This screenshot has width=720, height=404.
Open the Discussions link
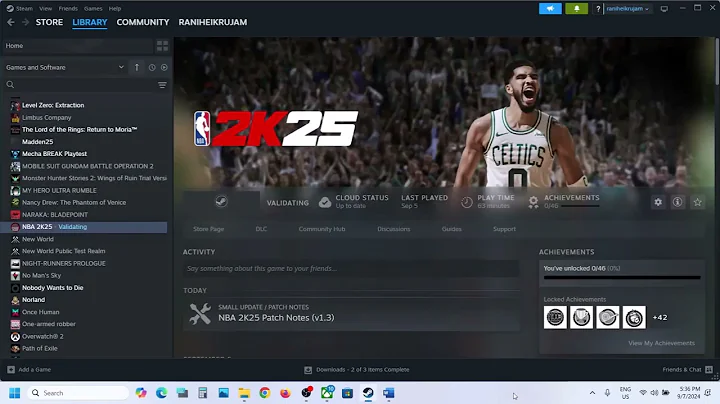click(394, 229)
